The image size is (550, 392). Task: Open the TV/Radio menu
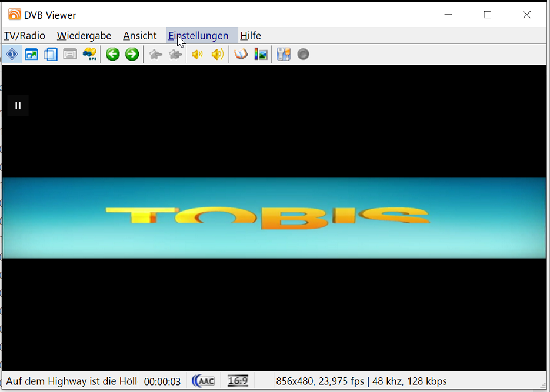[x=25, y=36]
